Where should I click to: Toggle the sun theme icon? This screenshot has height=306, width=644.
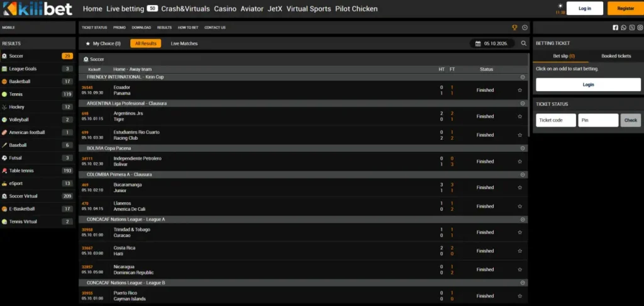560,6
